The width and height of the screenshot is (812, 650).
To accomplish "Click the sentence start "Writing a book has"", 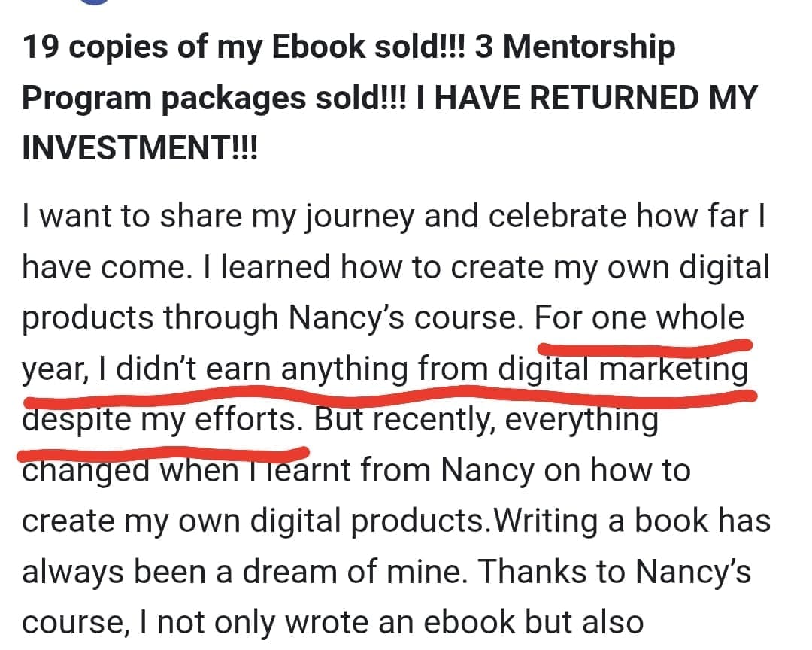I will [x=630, y=521].
